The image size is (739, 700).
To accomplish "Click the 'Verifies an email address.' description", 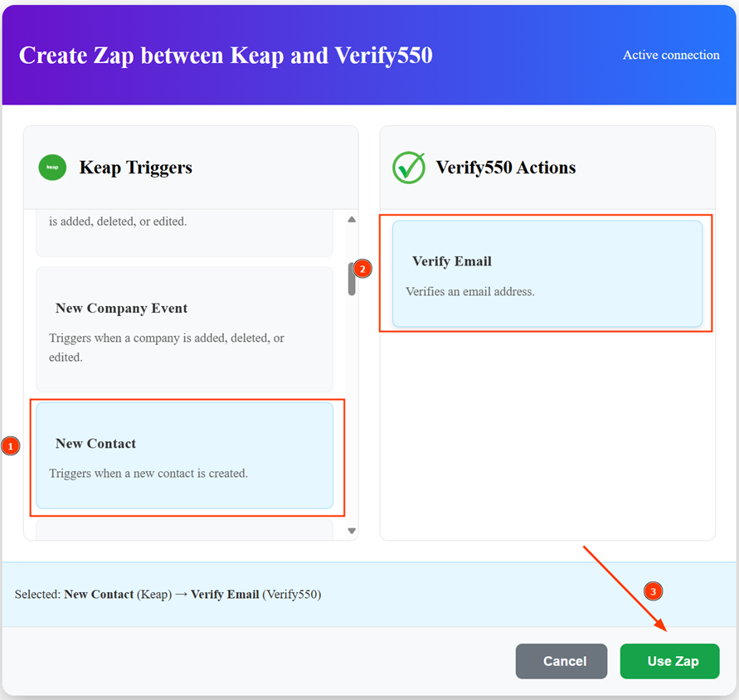I will [x=470, y=291].
